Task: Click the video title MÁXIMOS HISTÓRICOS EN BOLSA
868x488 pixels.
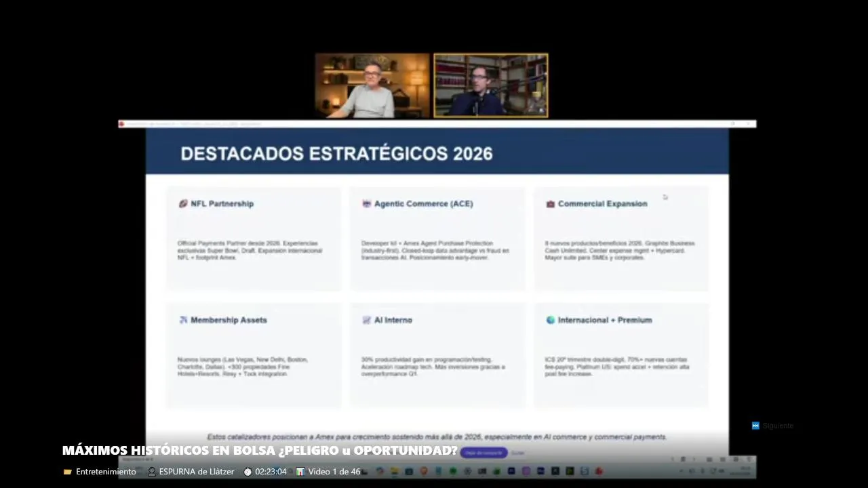Action: [x=260, y=451]
